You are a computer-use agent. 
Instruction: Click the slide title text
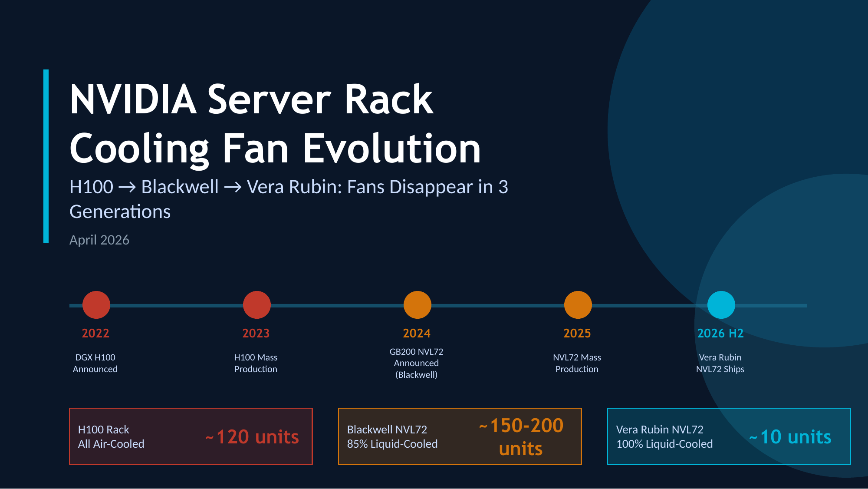(x=275, y=123)
